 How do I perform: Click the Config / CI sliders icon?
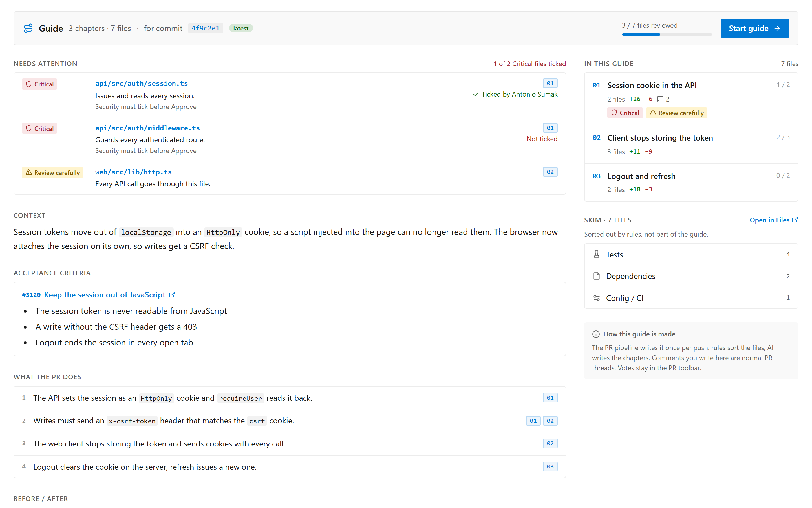pos(596,298)
